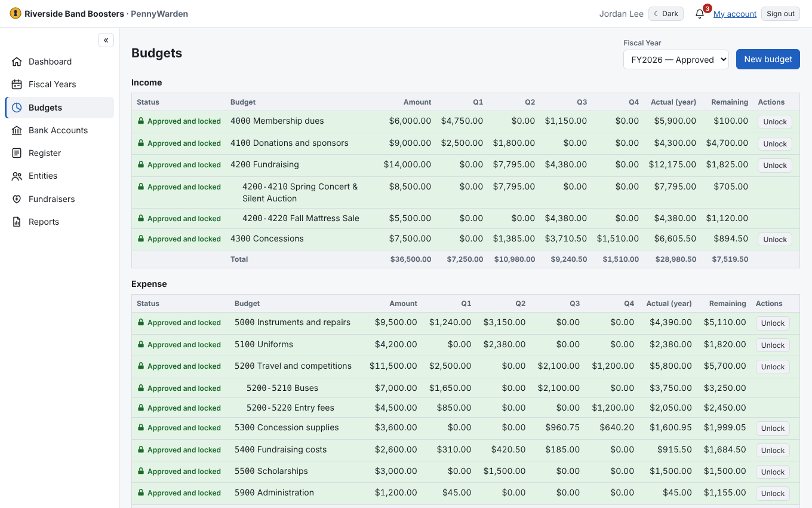This screenshot has width=812, height=508.
Task: Click the Budgets pie chart icon
Action: 17,108
